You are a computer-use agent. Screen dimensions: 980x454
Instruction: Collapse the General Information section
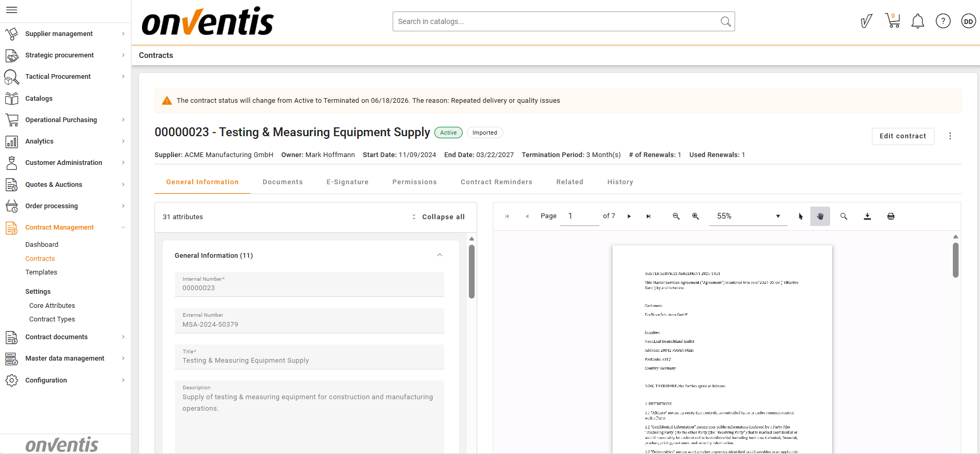[x=440, y=255]
